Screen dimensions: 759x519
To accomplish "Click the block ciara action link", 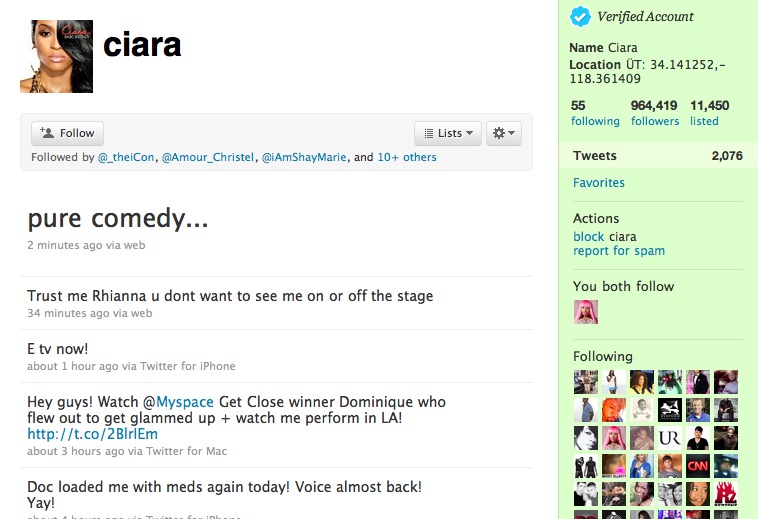I will (x=605, y=237).
